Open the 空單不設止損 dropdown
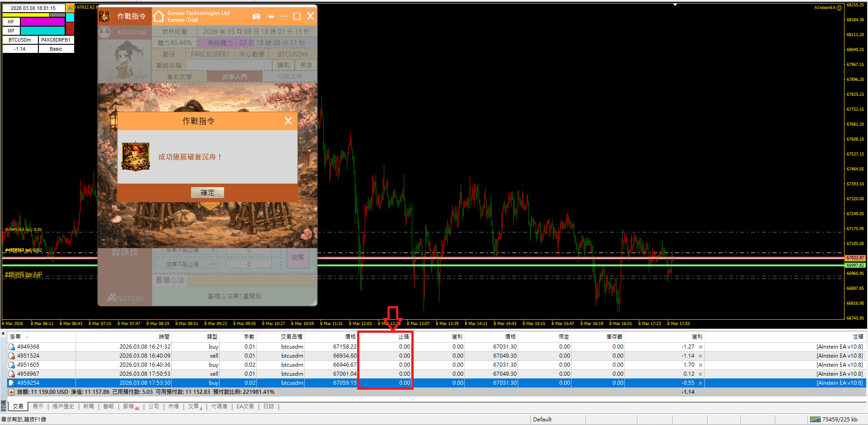 (x=186, y=264)
